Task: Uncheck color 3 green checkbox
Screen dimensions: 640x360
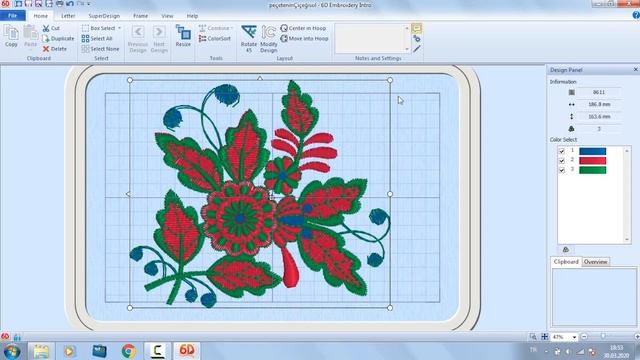Action: 562,170
